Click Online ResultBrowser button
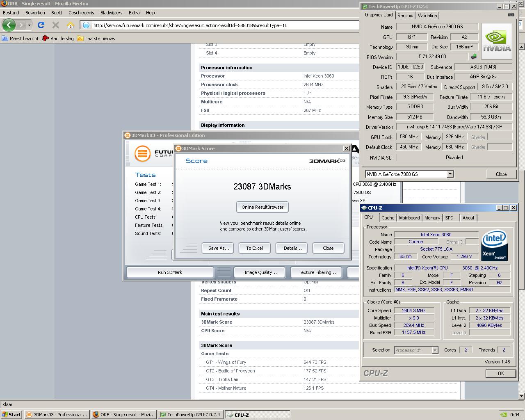 tap(262, 207)
